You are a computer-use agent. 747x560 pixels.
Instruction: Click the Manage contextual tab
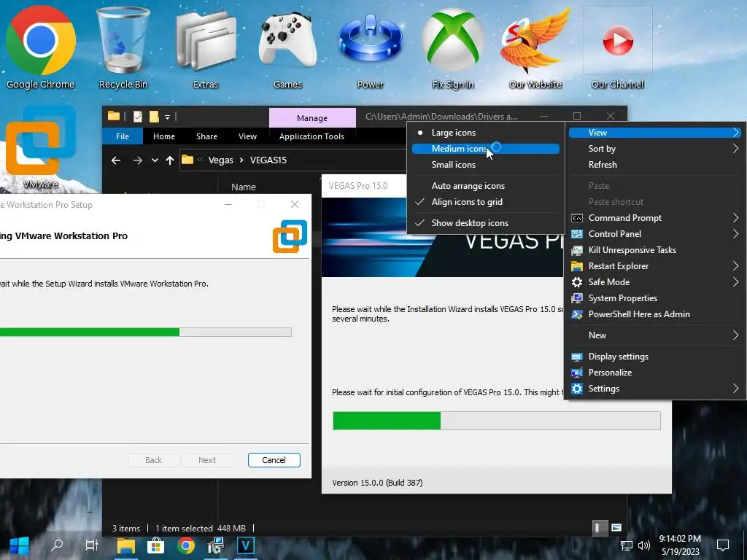click(312, 118)
